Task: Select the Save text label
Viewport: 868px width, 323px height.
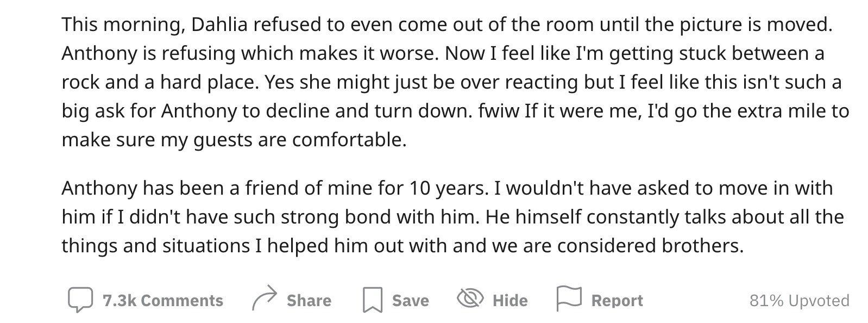Action: click(x=411, y=301)
